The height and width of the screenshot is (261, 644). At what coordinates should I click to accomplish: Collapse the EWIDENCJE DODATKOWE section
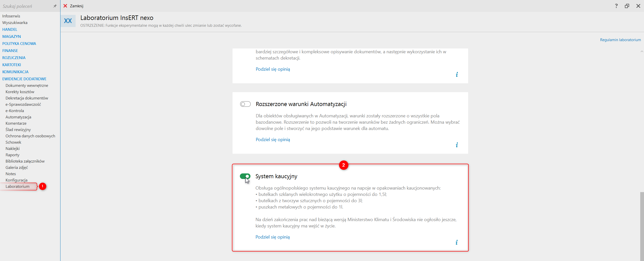[24, 79]
